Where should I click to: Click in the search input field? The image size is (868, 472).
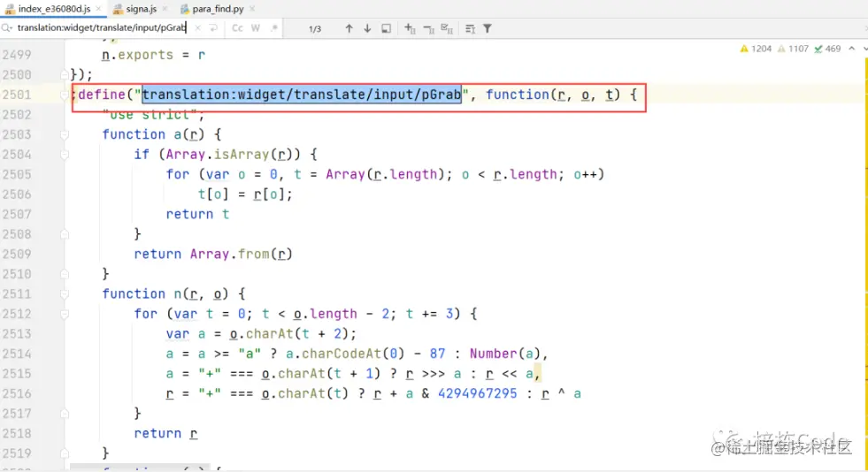[102, 27]
